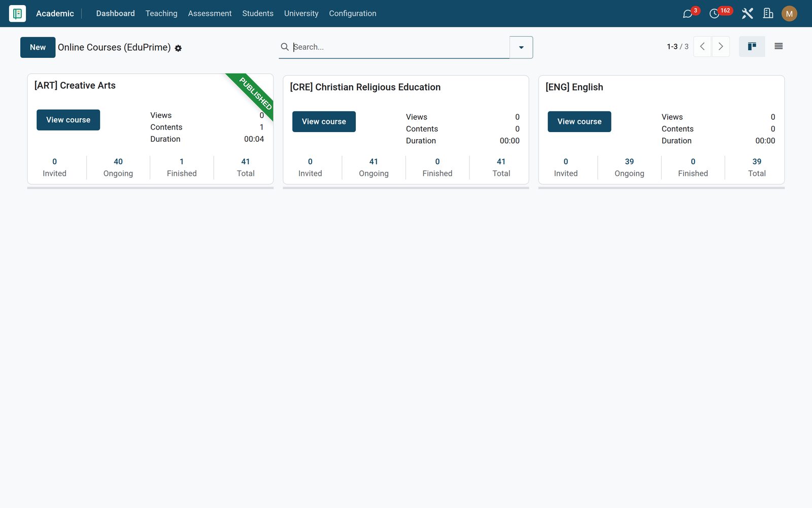
Task: Switch to kanban view
Action: (752, 47)
